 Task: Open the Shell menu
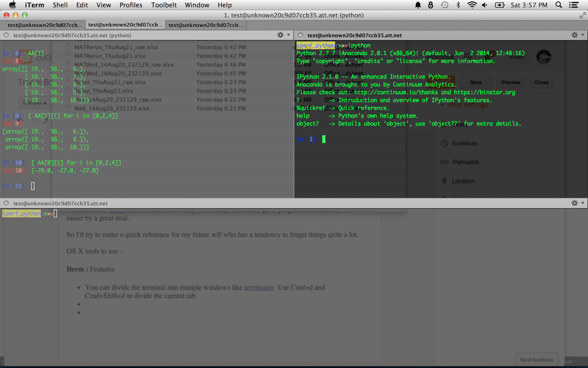tap(60, 5)
